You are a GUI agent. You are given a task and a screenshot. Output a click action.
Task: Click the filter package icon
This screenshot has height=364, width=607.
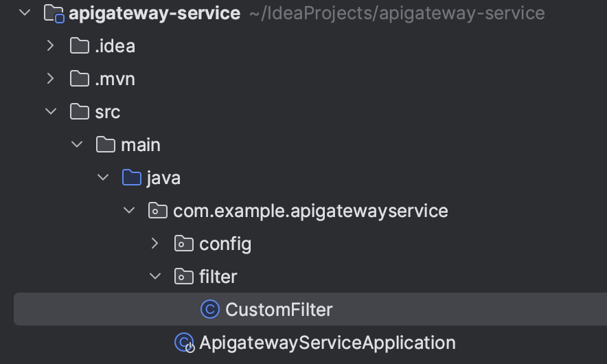tap(184, 276)
